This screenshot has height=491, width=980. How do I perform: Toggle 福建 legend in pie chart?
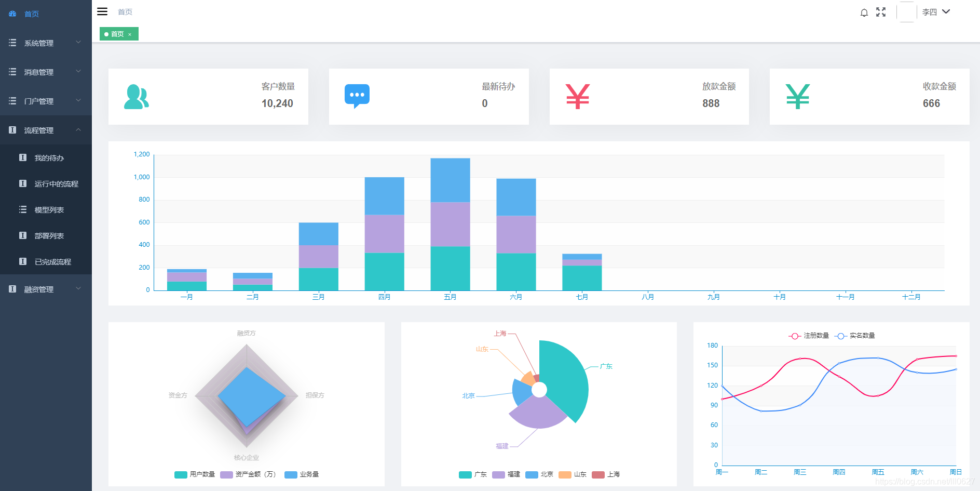(506, 474)
